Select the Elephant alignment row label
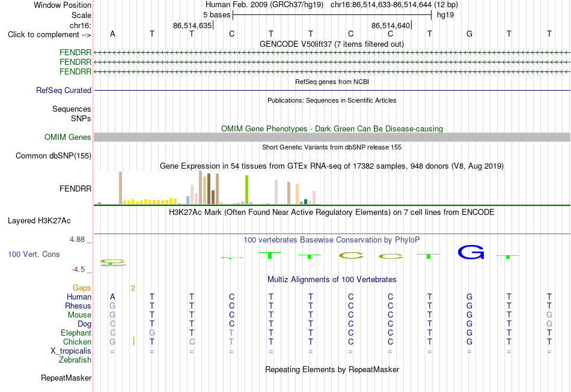571x392 pixels. [x=76, y=333]
